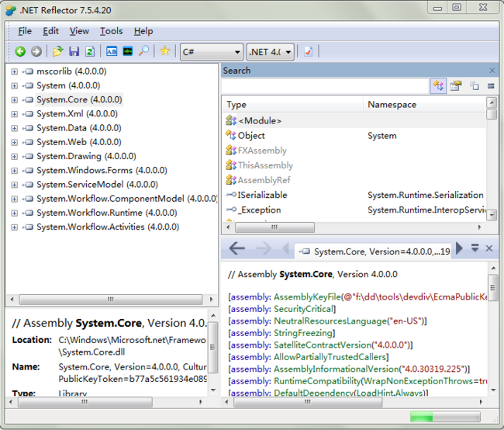Expand the System.Workflow.Runtime node
504x430 pixels.
(14, 213)
